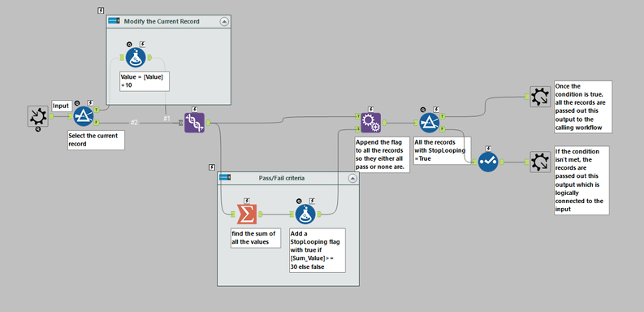Click the Pass/Fail criteria container title
Viewport: 644px width, 312px height.
281,178
